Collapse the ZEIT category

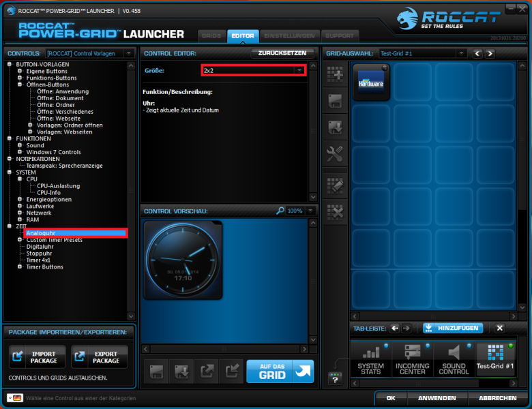9,226
